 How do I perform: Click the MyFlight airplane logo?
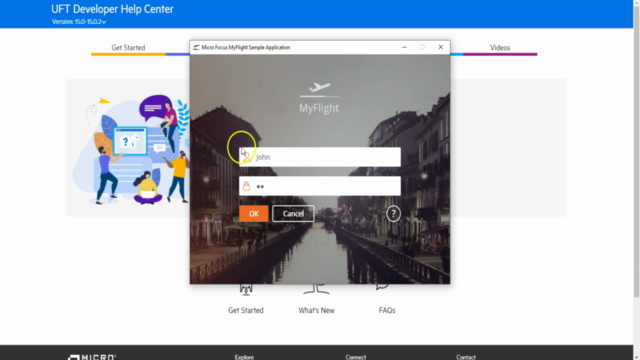click(319, 90)
